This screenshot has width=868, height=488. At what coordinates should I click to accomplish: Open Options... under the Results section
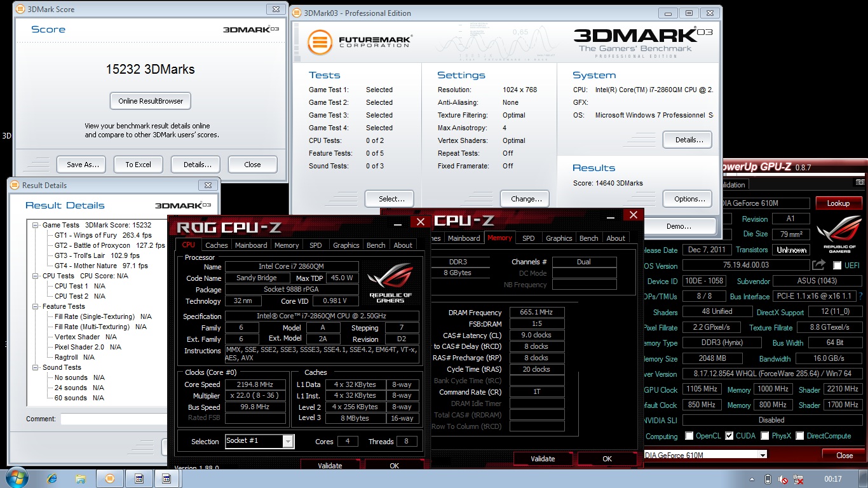point(688,198)
